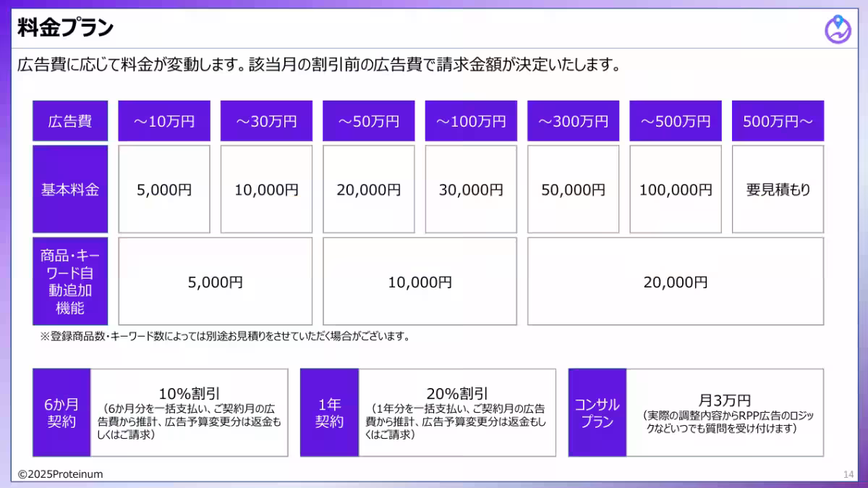Click the 30,000円 basic fee cell
This screenshot has width=868, height=488.
(x=471, y=190)
